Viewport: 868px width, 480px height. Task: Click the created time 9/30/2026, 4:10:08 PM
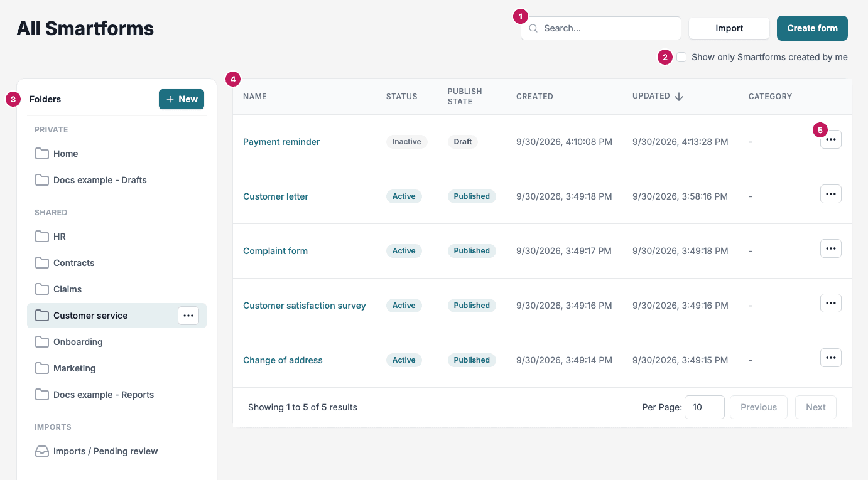[x=564, y=142]
